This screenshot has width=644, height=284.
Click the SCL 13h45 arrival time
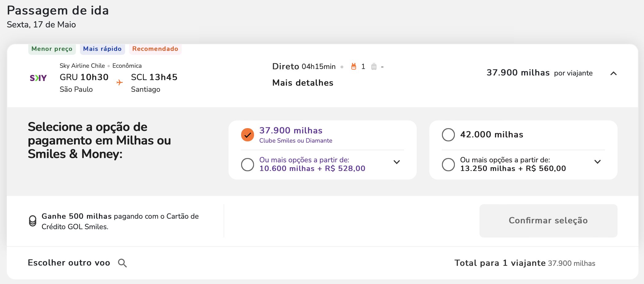click(154, 77)
